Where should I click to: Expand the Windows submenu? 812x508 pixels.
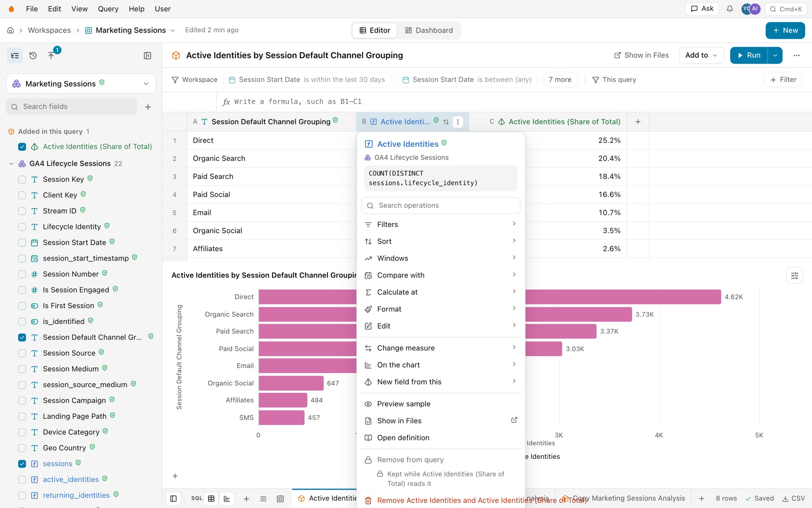click(x=441, y=258)
